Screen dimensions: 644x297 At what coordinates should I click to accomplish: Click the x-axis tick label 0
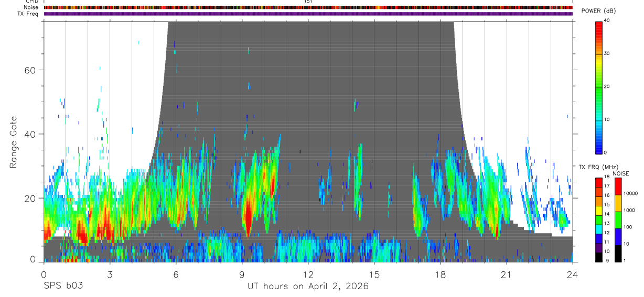[x=44, y=274]
